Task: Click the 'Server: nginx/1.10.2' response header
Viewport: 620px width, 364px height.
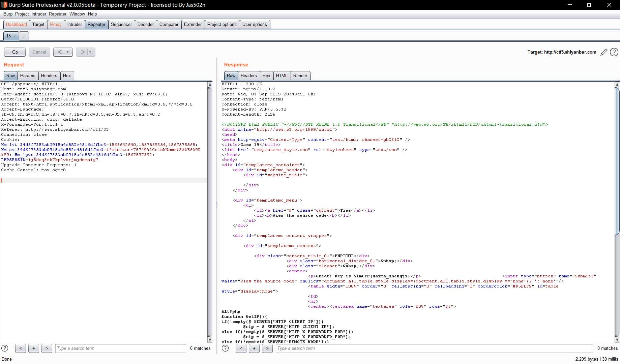Action: (x=248, y=89)
